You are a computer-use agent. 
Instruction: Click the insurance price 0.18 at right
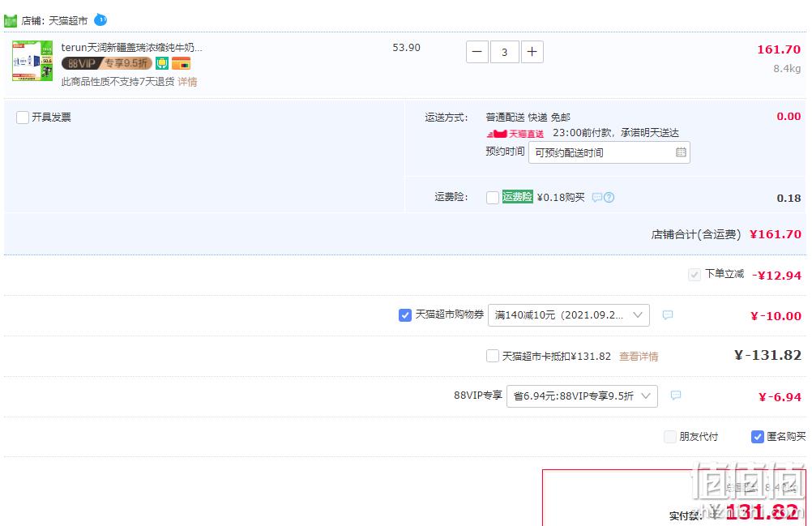click(788, 199)
